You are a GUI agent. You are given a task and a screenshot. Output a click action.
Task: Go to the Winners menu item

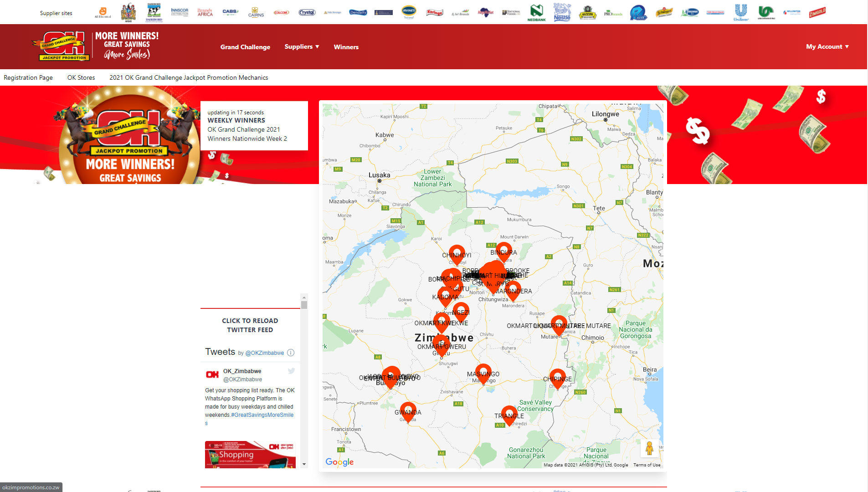coord(346,47)
